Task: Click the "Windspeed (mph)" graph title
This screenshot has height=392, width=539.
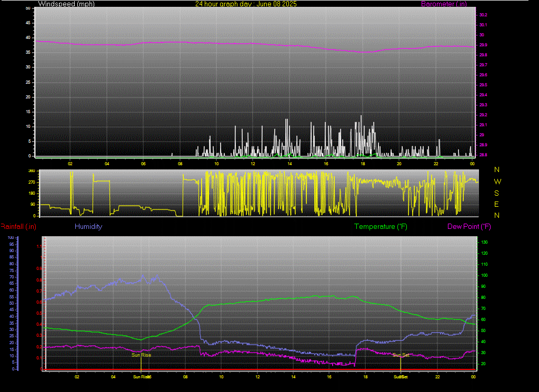Action: coord(66,4)
